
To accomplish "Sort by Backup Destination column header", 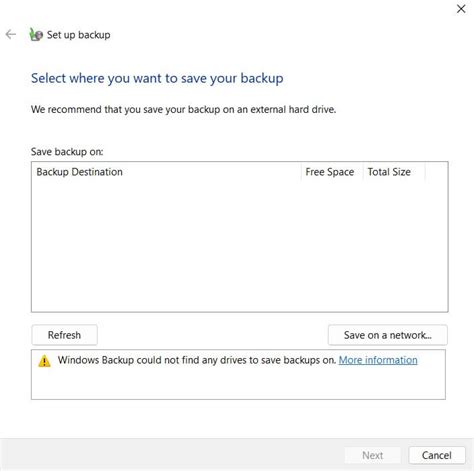I will click(166, 172).
